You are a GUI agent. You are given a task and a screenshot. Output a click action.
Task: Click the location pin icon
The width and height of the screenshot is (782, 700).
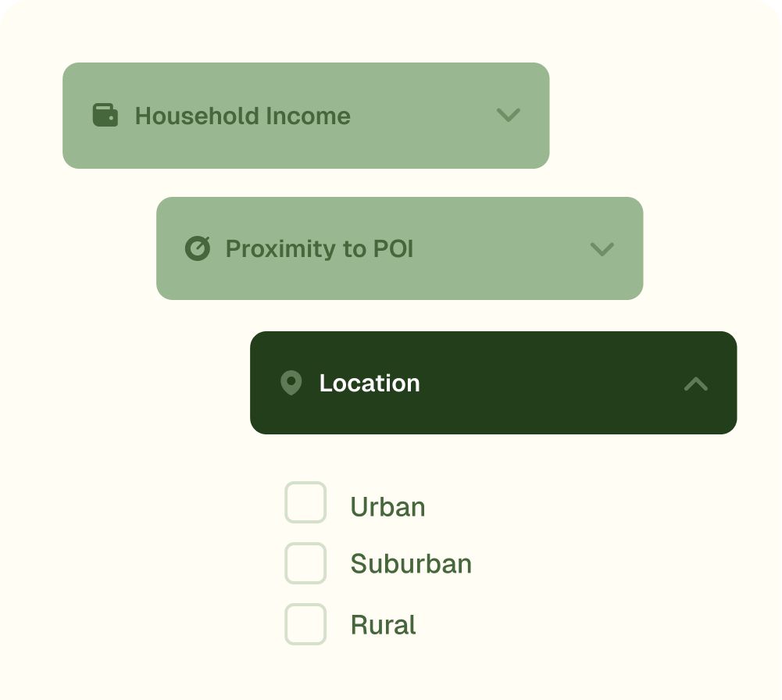[x=291, y=383]
